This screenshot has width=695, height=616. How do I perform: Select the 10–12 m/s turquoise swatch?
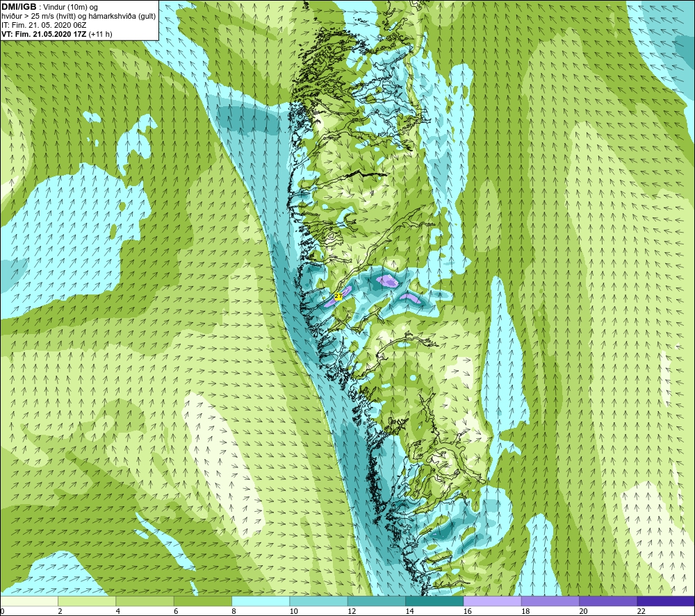(318, 601)
